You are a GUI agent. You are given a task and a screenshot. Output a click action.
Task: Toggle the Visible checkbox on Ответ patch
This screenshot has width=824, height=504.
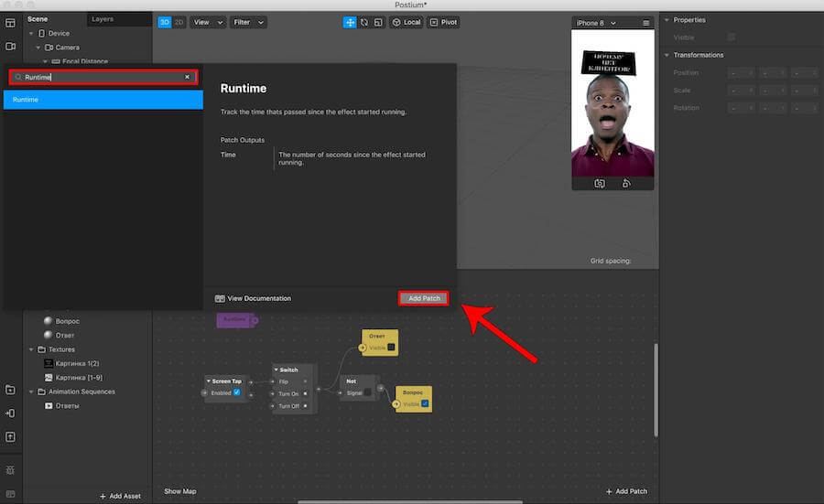click(391, 348)
